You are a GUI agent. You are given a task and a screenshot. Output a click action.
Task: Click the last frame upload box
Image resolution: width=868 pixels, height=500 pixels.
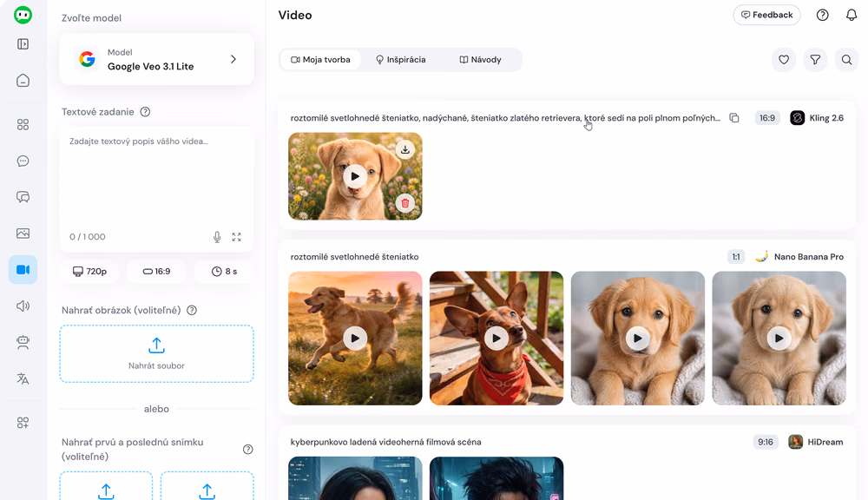click(x=207, y=486)
